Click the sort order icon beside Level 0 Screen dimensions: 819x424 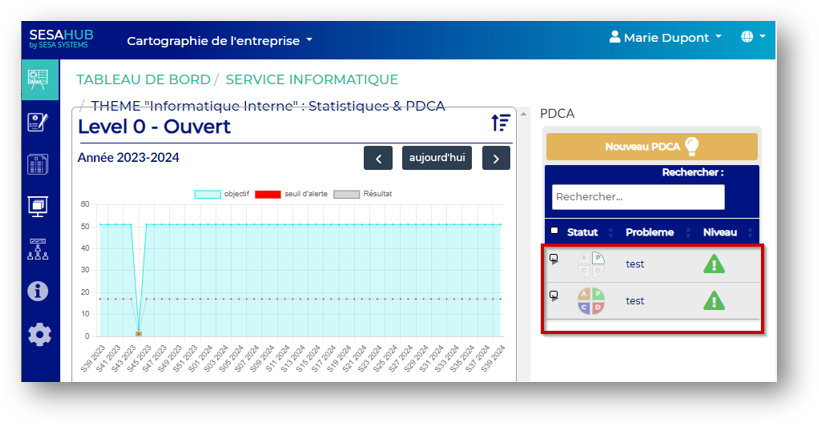click(500, 123)
